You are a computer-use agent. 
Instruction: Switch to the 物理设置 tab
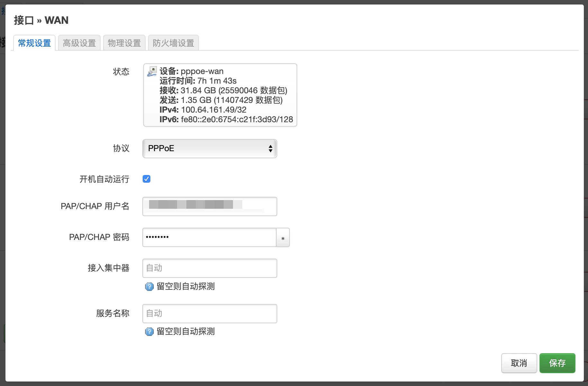(x=124, y=43)
